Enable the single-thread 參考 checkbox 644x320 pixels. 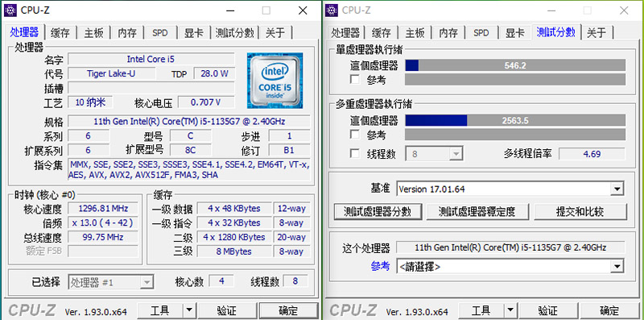click(355, 79)
